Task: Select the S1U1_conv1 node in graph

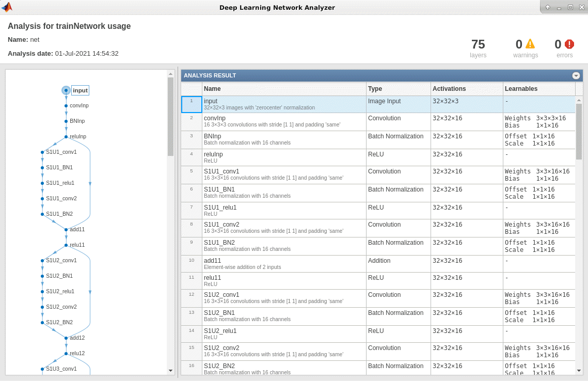Action: point(42,152)
